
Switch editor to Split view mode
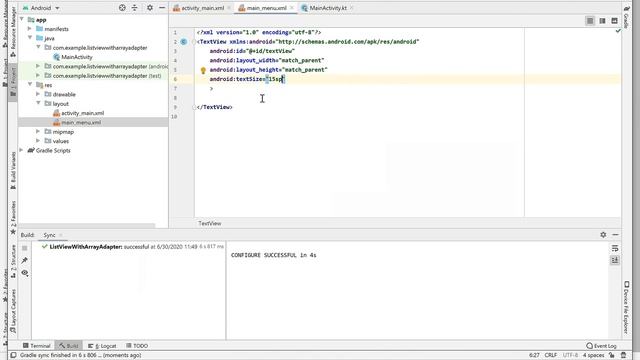click(602, 21)
